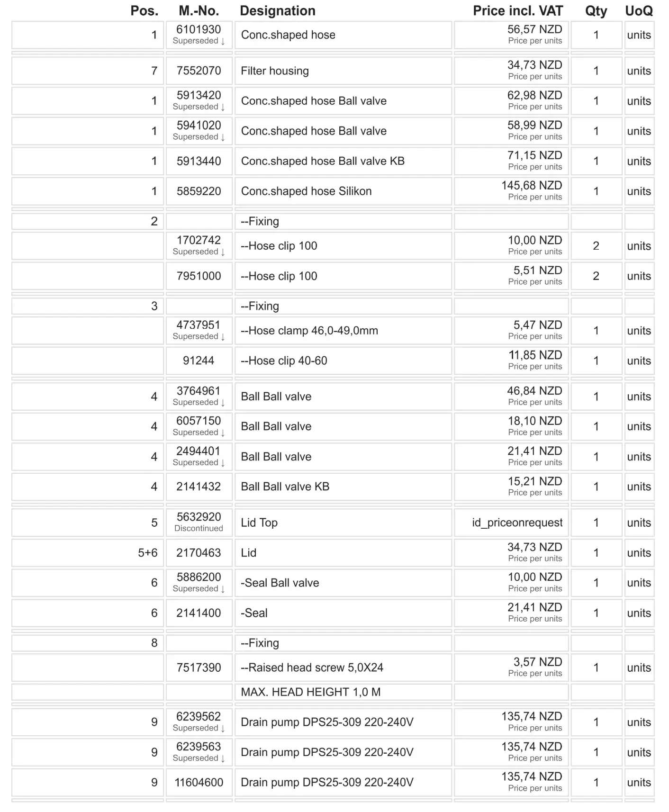Click the Price incl. VAT header
This screenshot has height=812, width=669.
click(517, 11)
